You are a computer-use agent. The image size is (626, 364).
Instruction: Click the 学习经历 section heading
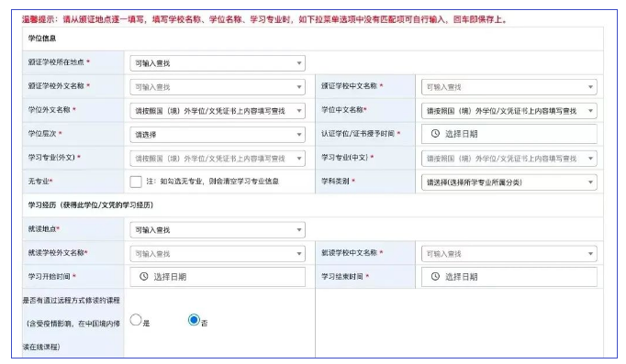click(91, 205)
